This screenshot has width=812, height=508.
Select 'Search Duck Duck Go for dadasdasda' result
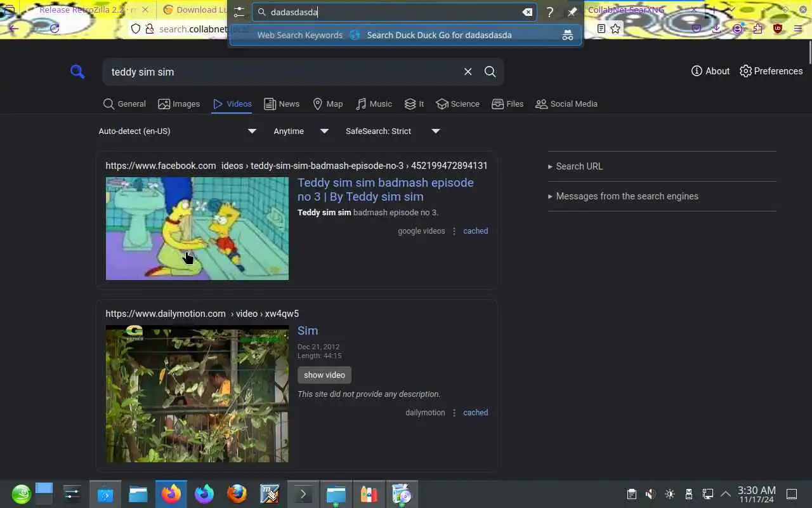point(406,35)
